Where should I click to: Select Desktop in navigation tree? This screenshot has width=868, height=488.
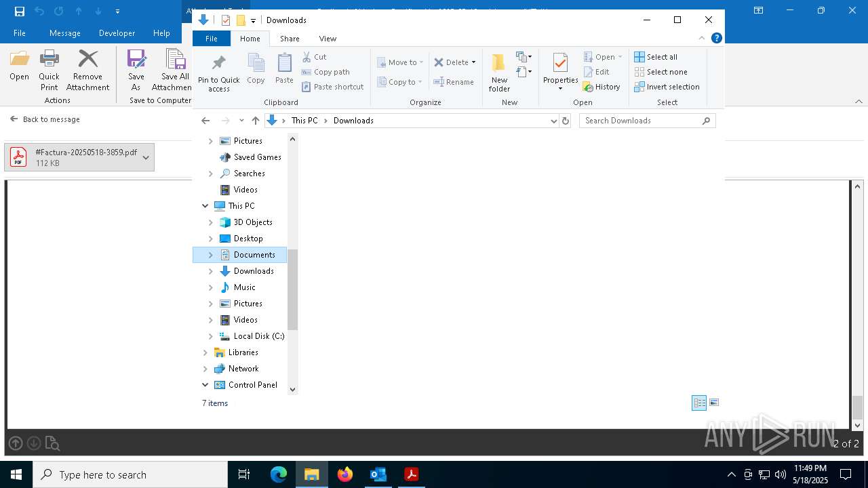pyautogui.click(x=248, y=239)
